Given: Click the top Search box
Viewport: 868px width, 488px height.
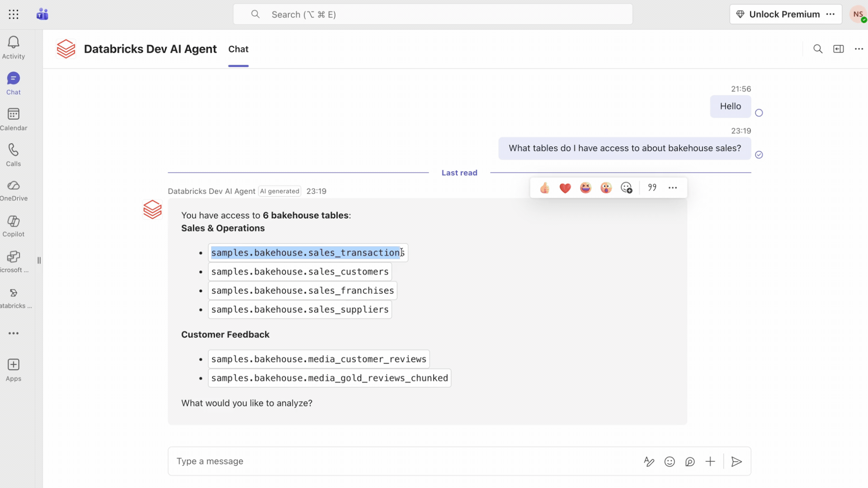Looking at the screenshot, I should [433, 14].
